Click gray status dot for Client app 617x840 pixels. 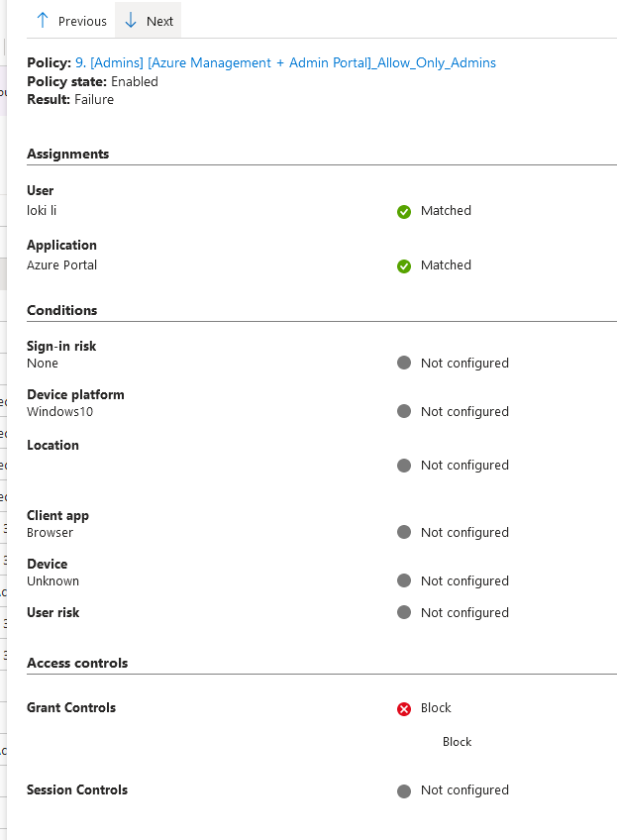(404, 532)
